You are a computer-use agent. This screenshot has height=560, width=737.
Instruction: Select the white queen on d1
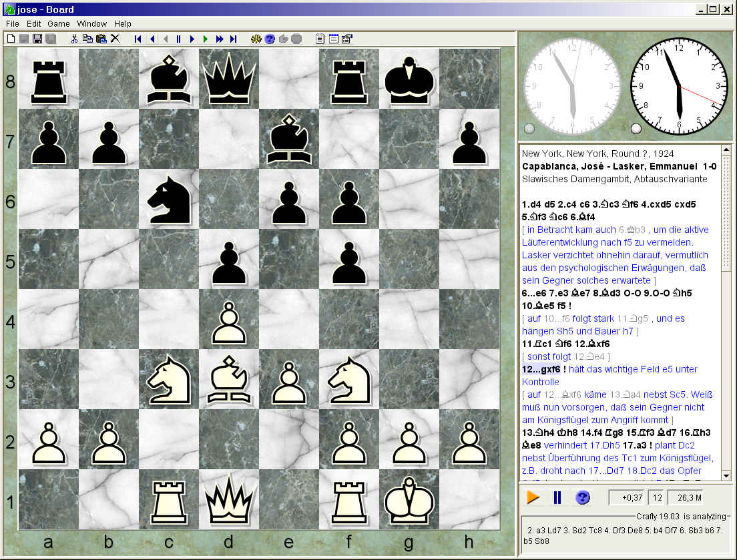pos(228,499)
